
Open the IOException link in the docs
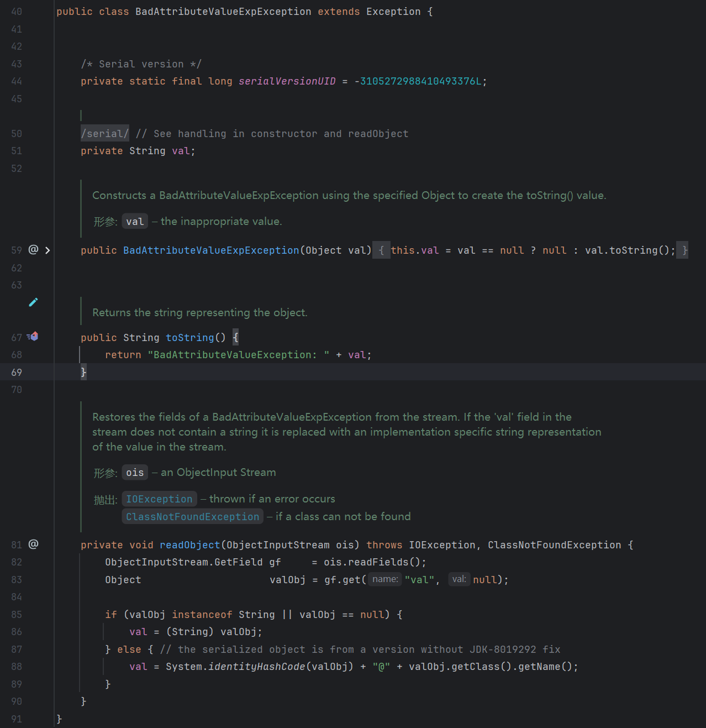[159, 499]
